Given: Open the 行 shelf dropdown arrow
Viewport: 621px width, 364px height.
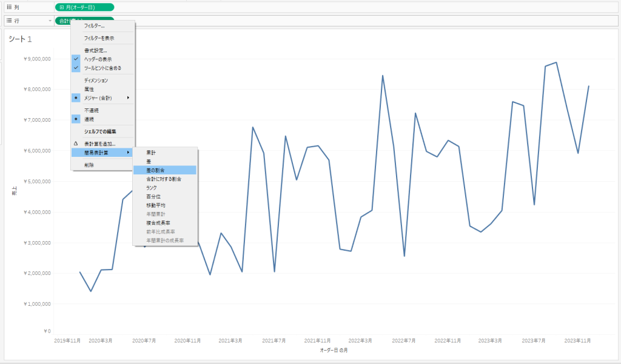Looking at the screenshot, I should [50, 21].
